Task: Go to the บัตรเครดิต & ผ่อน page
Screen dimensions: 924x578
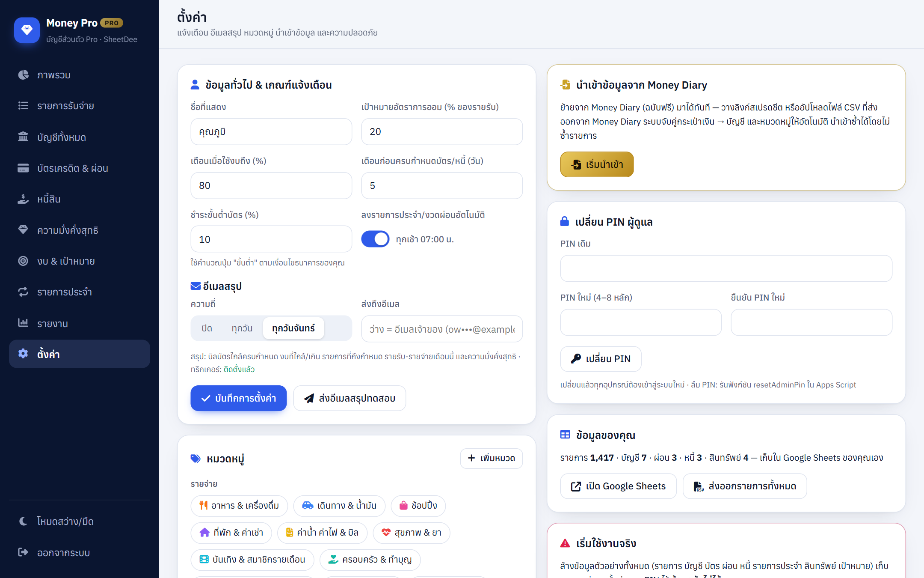Action: pyautogui.click(x=80, y=168)
